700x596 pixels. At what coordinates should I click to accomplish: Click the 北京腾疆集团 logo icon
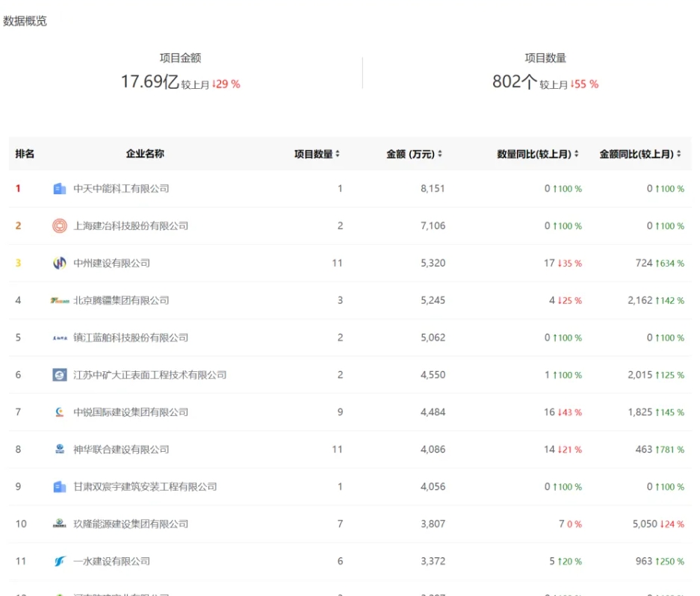click(60, 300)
